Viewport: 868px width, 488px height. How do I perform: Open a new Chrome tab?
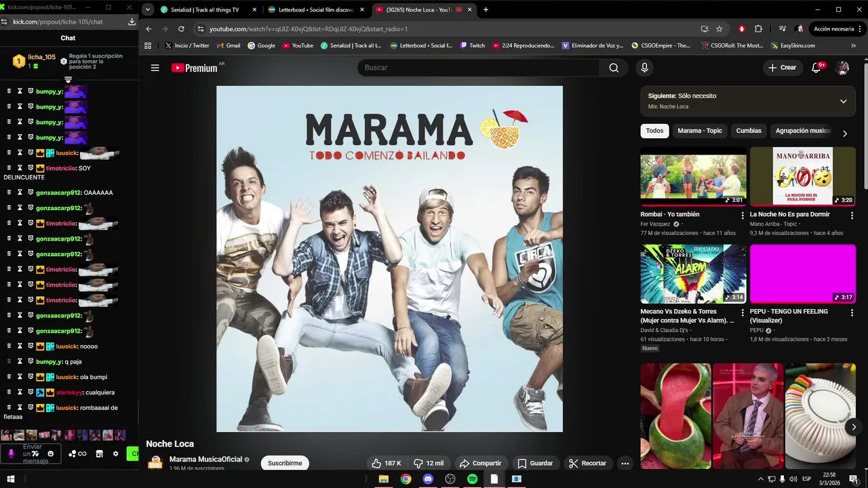point(486,9)
